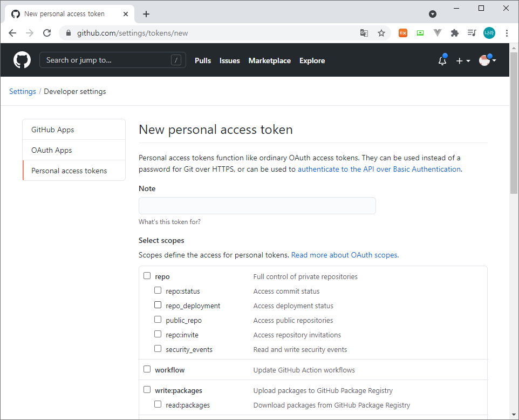The height and width of the screenshot is (420, 519).
Task: Enable the repo scope checkbox
Action: (x=147, y=276)
